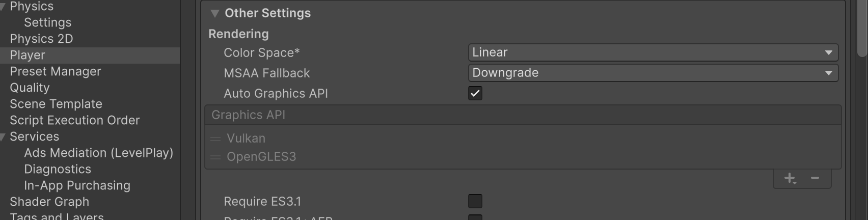The width and height of the screenshot is (868, 220).
Task: Select Preset Manager in the sidebar
Action: pyautogui.click(x=55, y=71)
